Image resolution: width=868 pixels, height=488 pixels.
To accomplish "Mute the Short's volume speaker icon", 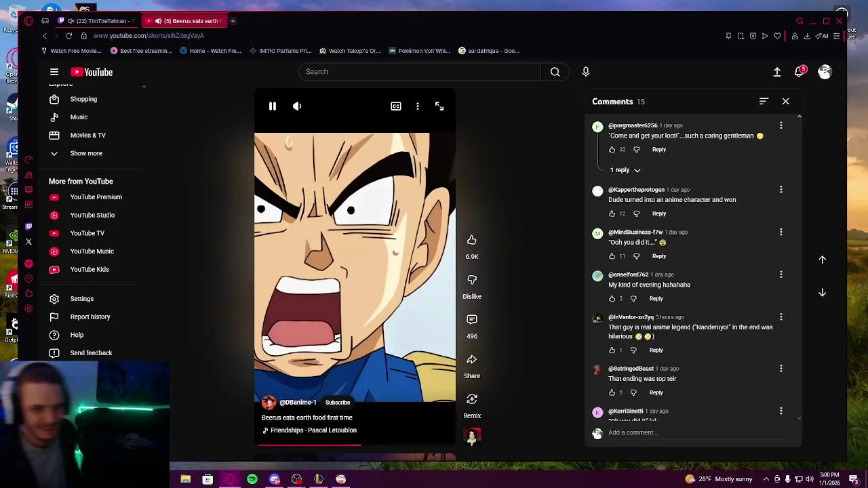I will tap(297, 106).
